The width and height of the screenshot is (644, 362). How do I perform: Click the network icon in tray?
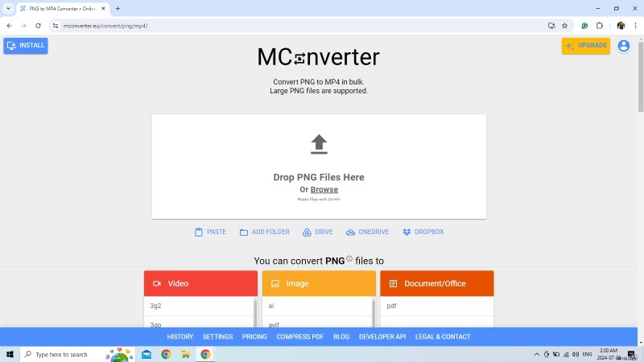point(566,354)
